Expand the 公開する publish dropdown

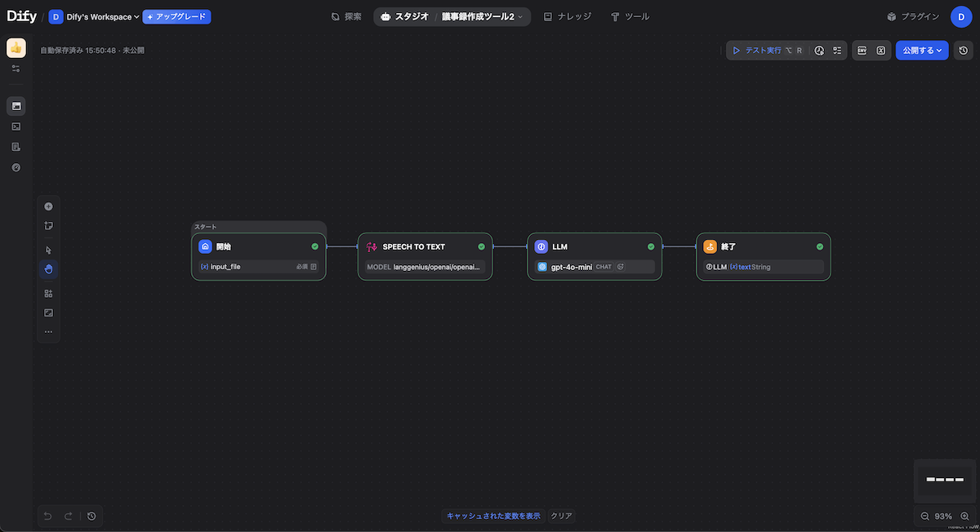pos(922,51)
